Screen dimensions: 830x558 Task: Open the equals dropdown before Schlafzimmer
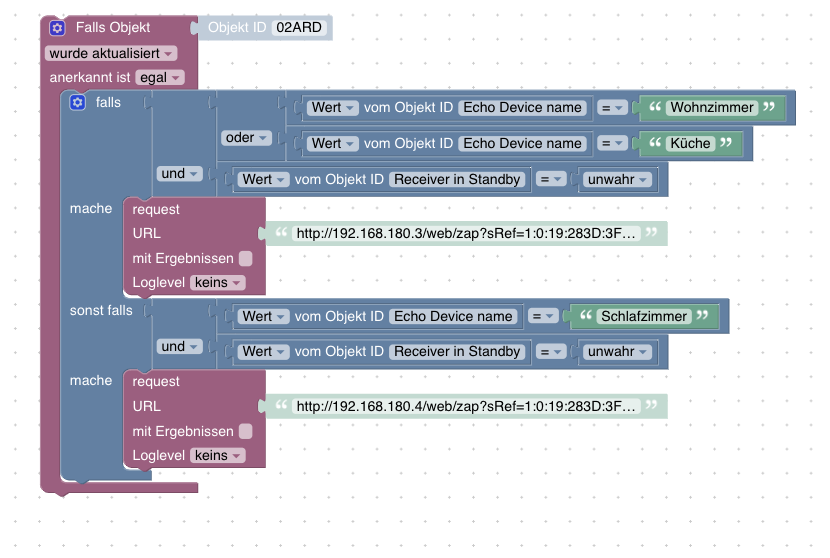[543, 316]
